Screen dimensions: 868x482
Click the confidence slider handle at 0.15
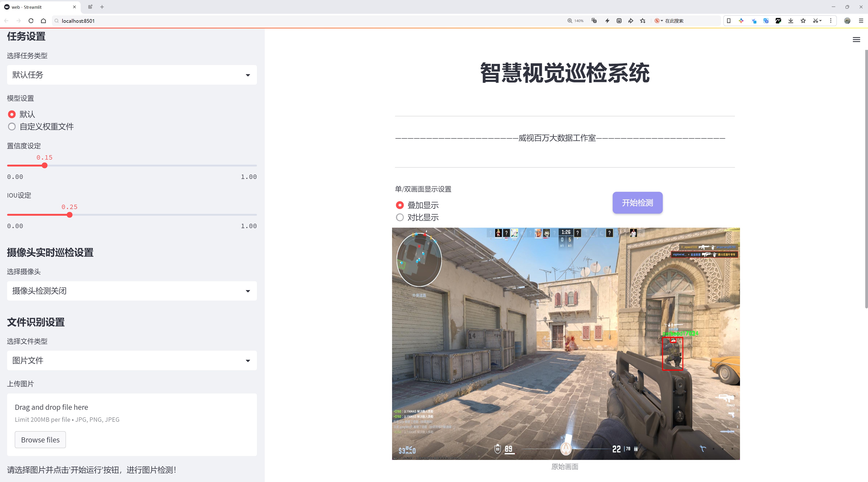pos(45,166)
